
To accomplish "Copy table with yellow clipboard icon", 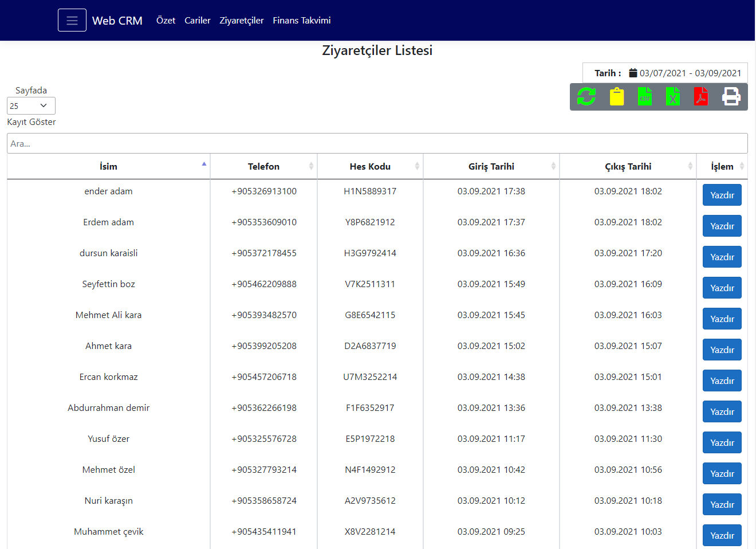I will tap(617, 96).
